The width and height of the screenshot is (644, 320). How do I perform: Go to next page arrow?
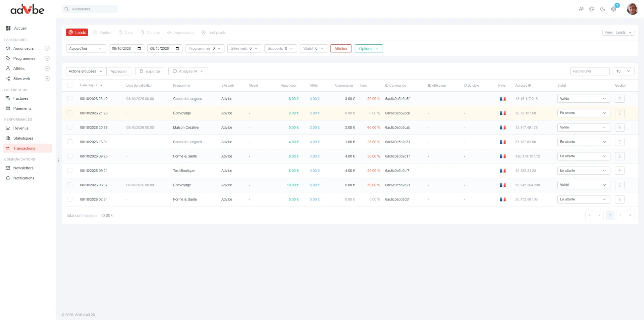[620, 215]
